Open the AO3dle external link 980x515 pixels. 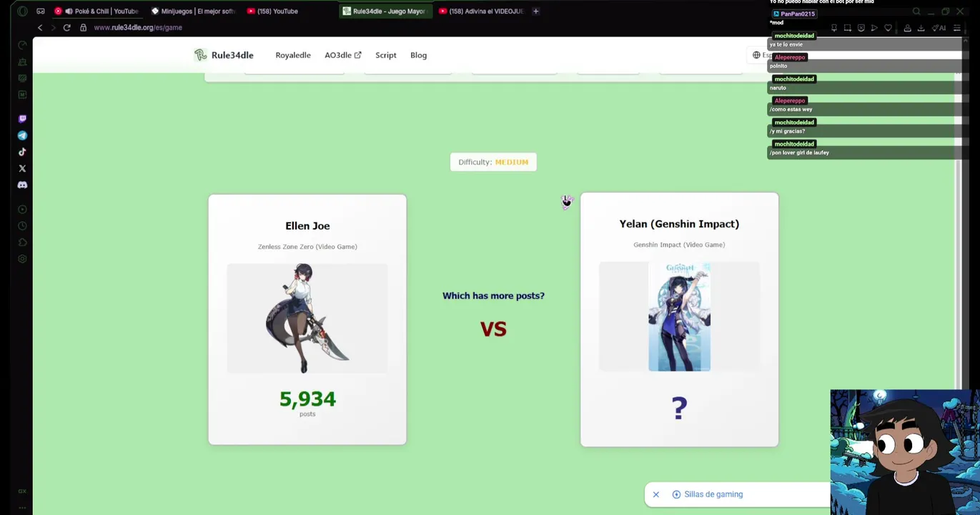[x=342, y=55]
